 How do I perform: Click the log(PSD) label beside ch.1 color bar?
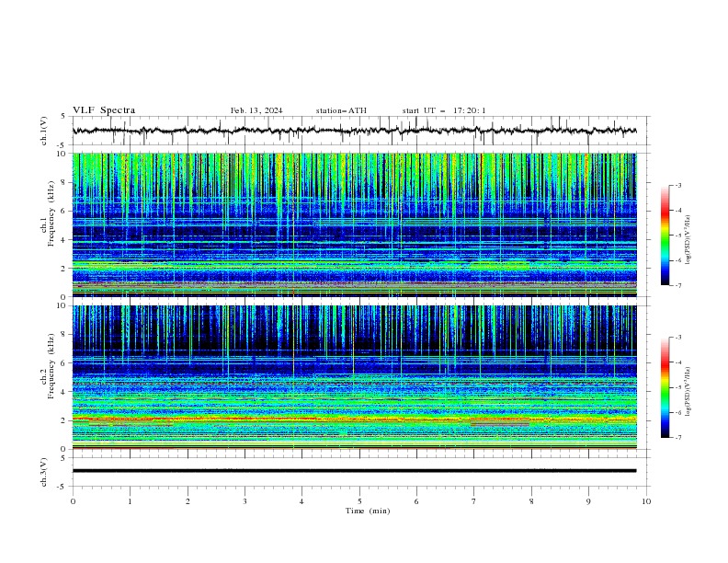(x=688, y=240)
